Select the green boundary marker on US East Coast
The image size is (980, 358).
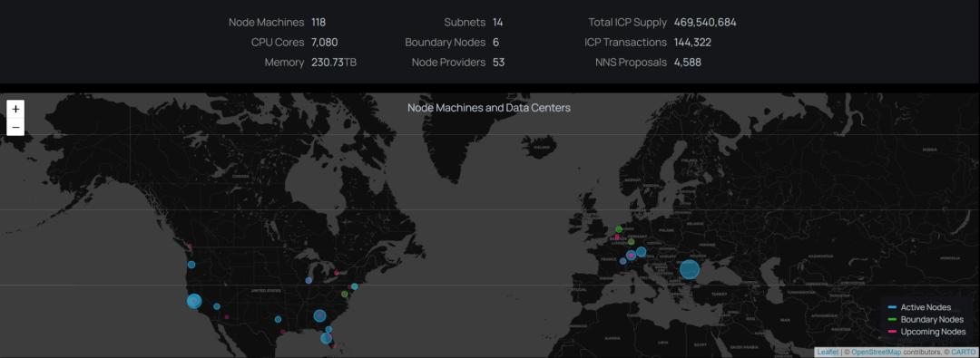click(345, 294)
